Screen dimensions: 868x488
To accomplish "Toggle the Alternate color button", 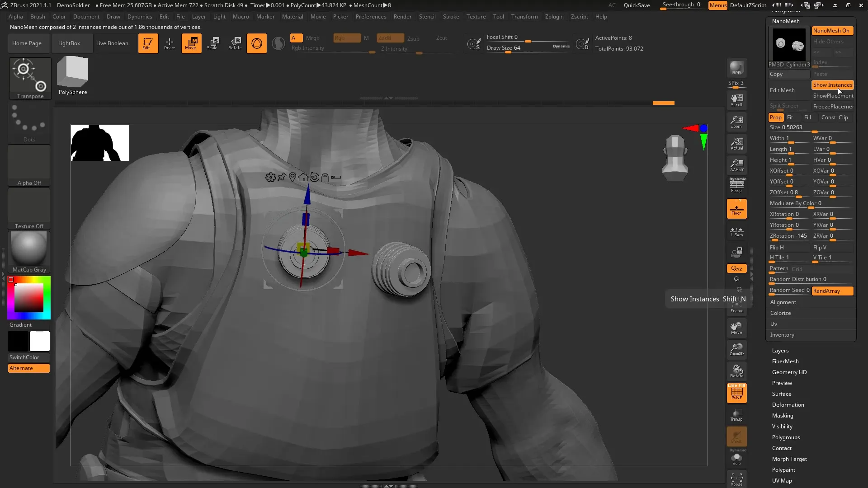I will [29, 368].
